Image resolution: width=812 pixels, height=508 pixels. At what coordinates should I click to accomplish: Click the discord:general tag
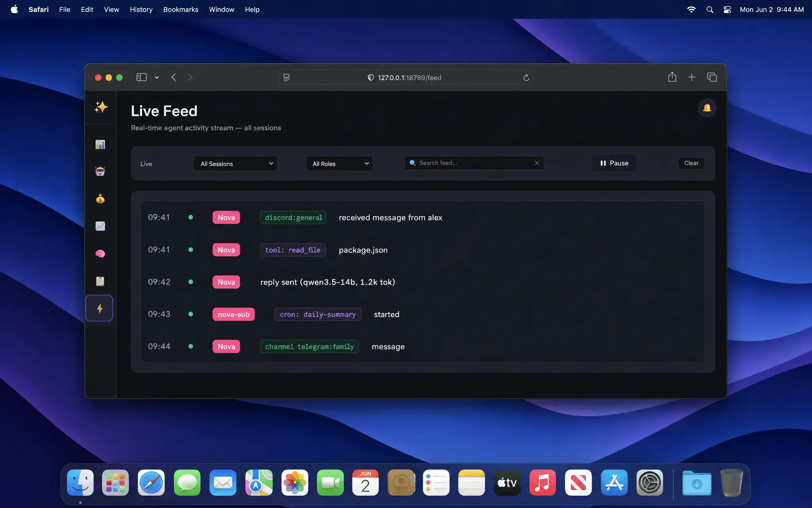pyautogui.click(x=293, y=217)
